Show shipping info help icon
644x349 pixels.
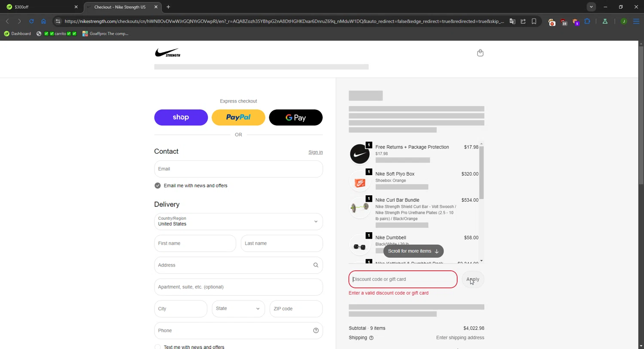click(x=371, y=338)
